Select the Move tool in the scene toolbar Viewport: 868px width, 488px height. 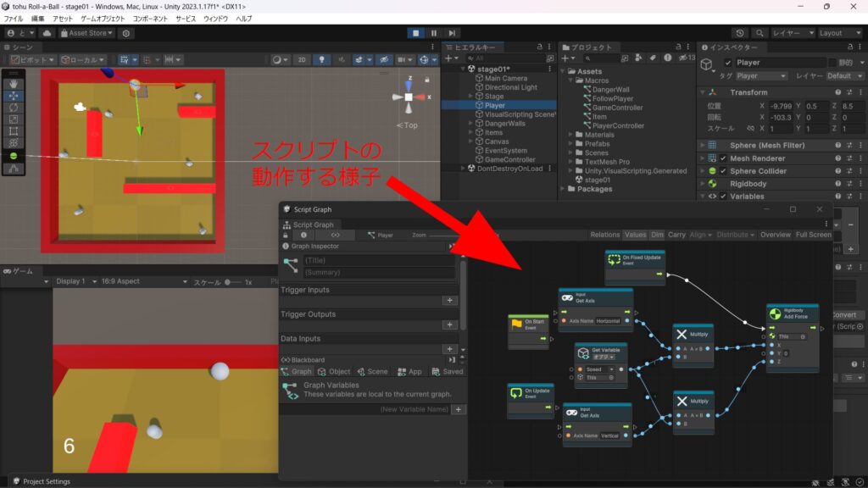[x=14, y=96]
